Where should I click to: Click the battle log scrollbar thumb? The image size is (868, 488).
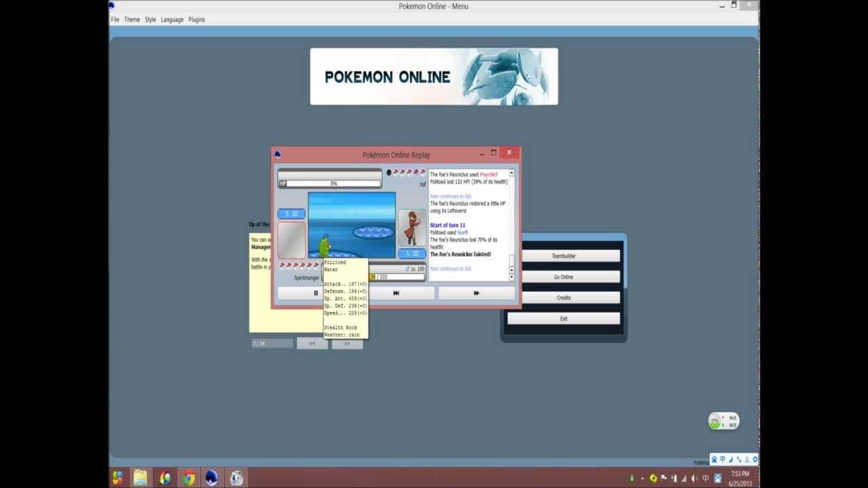click(x=511, y=260)
